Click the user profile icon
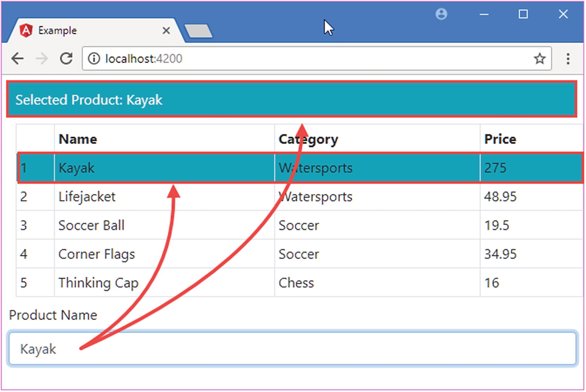 coord(441,14)
